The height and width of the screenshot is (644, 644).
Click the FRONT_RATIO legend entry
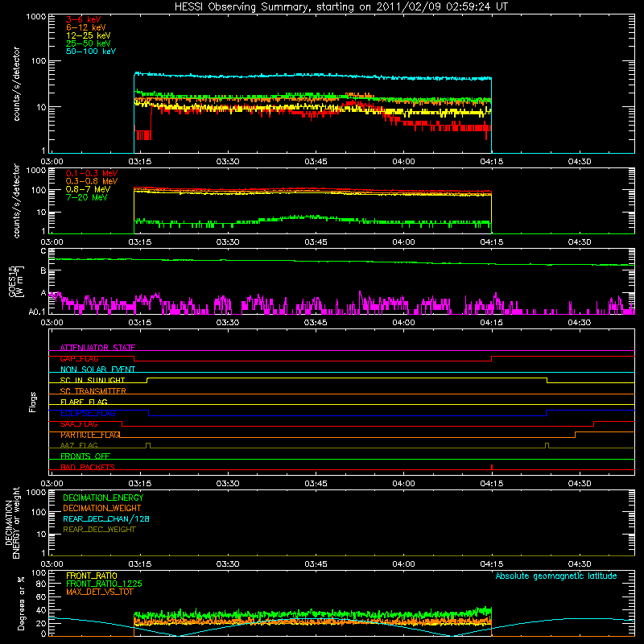(92, 576)
